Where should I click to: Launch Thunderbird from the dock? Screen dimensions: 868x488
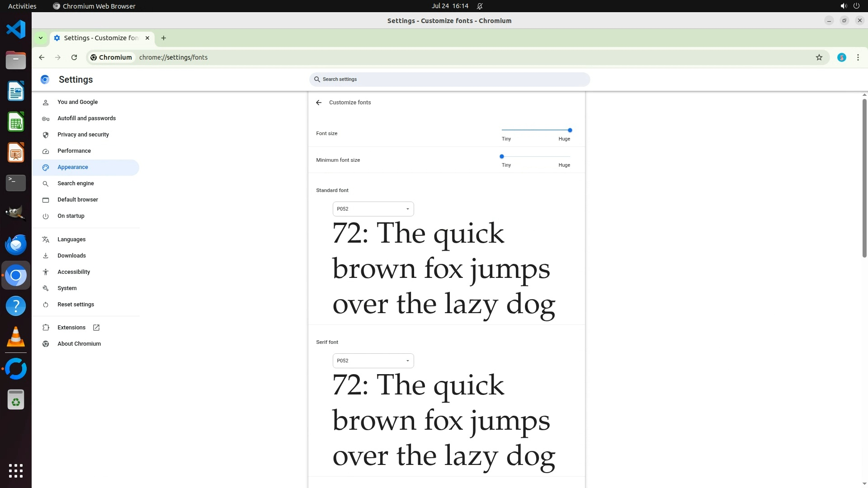(x=16, y=244)
